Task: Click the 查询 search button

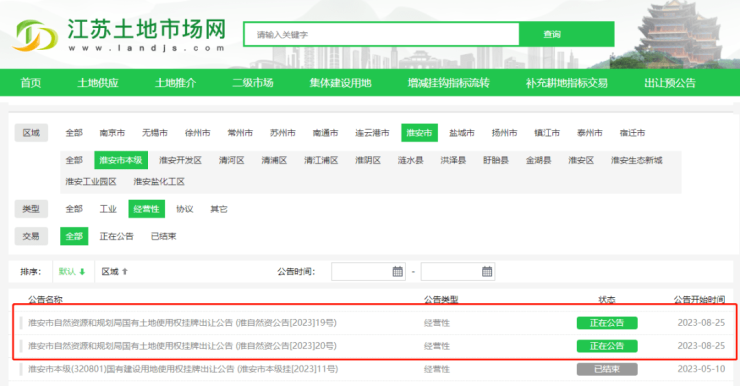Action: (x=566, y=34)
